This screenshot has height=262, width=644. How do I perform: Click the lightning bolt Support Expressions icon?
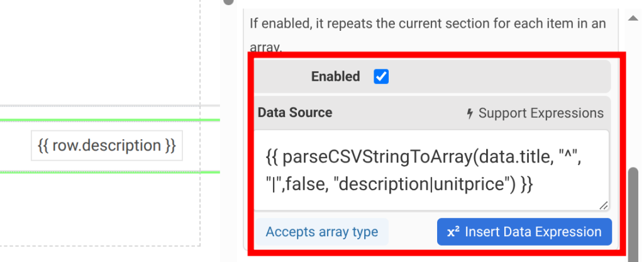[470, 113]
